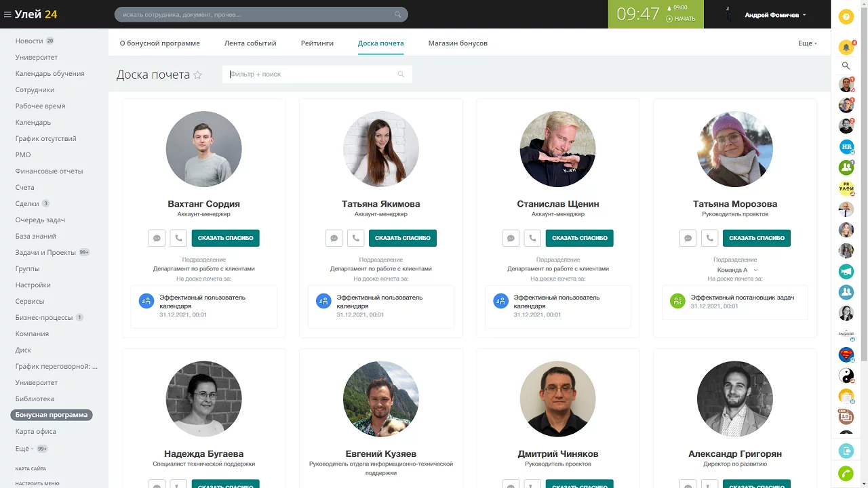The height and width of the screenshot is (488, 868).
Task: Switch to the Рейтинги tab
Action: click(317, 43)
